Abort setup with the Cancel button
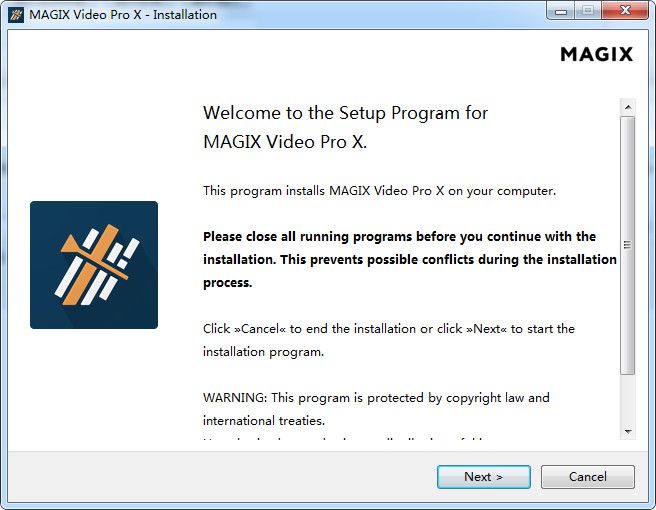The width and height of the screenshot is (656, 510). tap(588, 477)
